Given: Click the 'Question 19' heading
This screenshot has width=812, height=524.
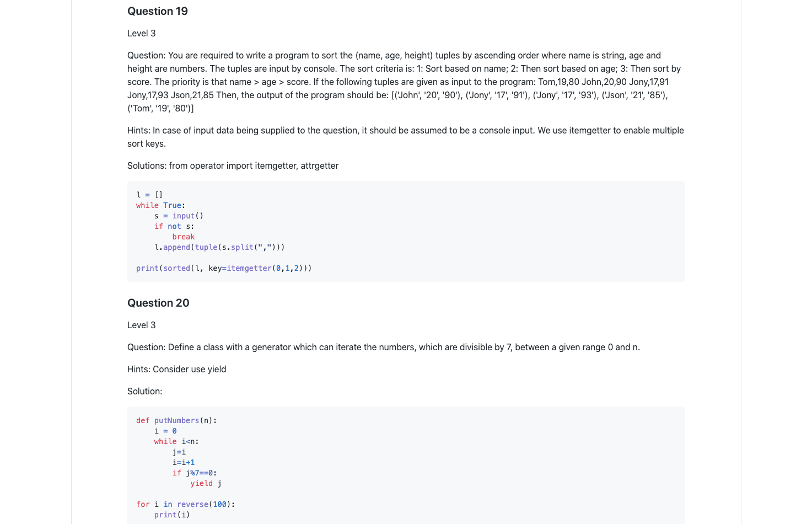Looking at the screenshot, I should pyautogui.click(x=158, y=11).
